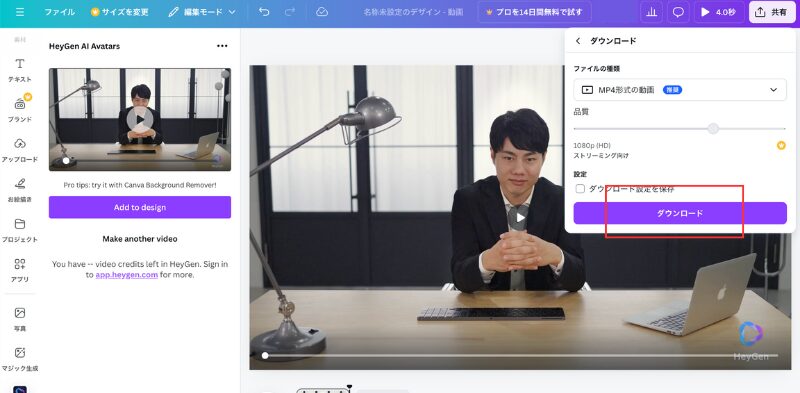Play the main canvas video
800x393 pixels.
point(520,217)
